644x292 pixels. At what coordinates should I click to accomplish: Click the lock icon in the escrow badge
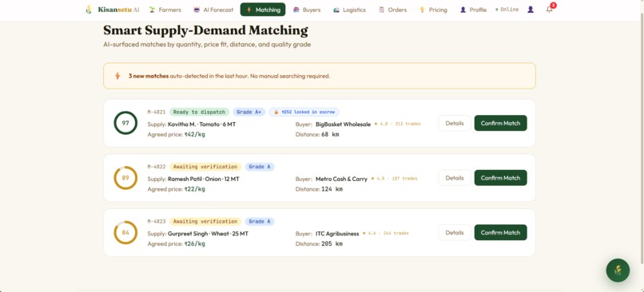(x=276, y=112)
